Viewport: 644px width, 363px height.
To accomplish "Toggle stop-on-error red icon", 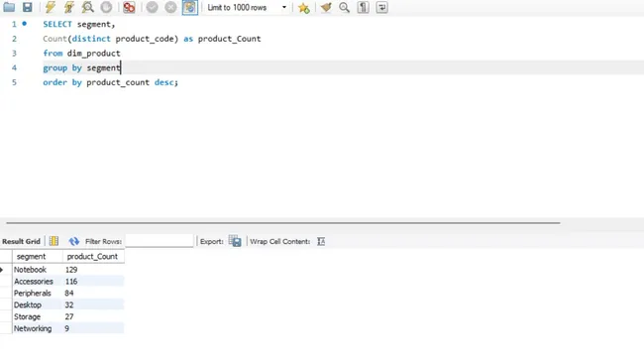I will pyautogui.click(x=129, y=7).
